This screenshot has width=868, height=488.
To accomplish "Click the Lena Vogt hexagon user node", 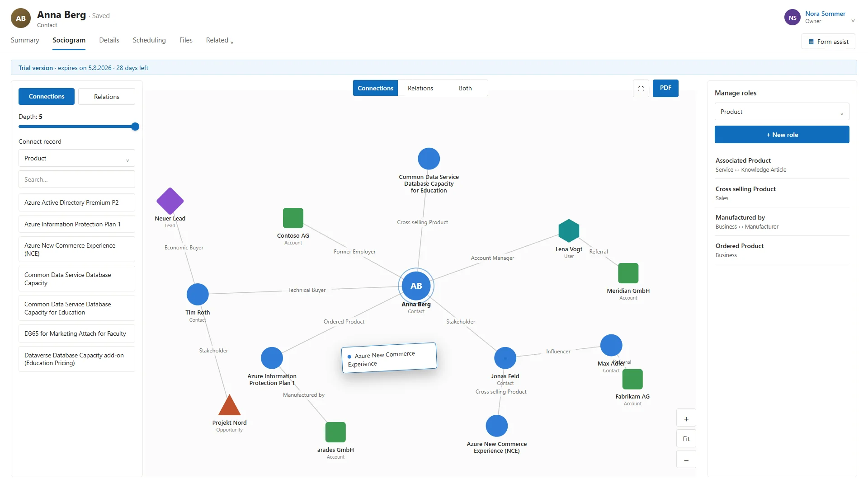I will pyautogui.click(x=569, y=231).
